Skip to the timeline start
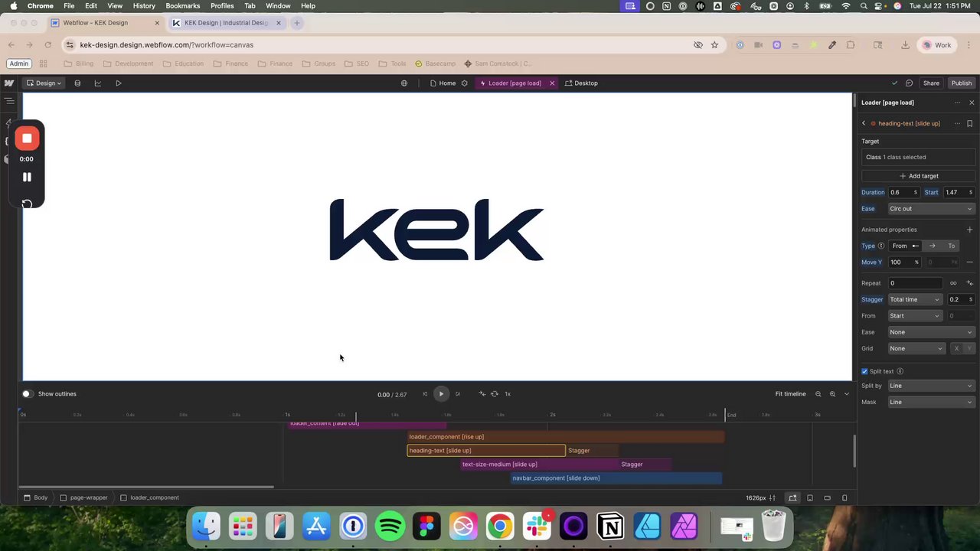Viewport: 980px width, 551px height. coord(425,394)
